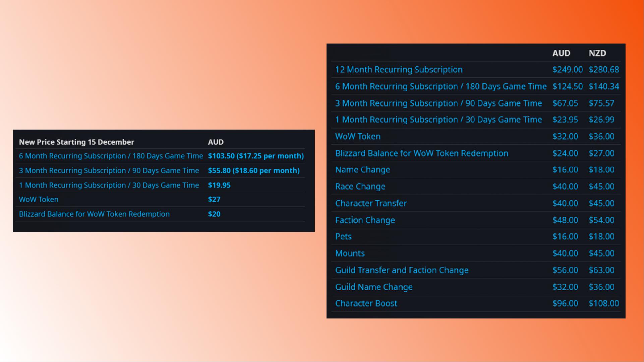Select the $27.00 NZD Blizzard Balance price
644x362 pixels.
pos(601,153)
